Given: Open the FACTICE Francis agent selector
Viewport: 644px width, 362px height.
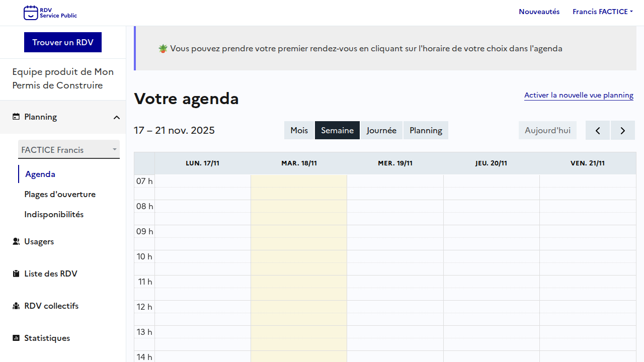Looking at the screenshot, I should pos(69,150).
